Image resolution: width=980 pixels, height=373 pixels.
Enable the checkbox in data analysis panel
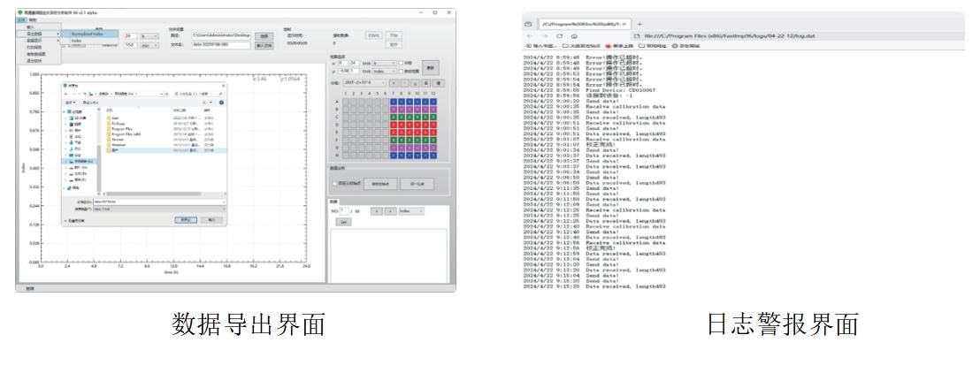point(333,183)
